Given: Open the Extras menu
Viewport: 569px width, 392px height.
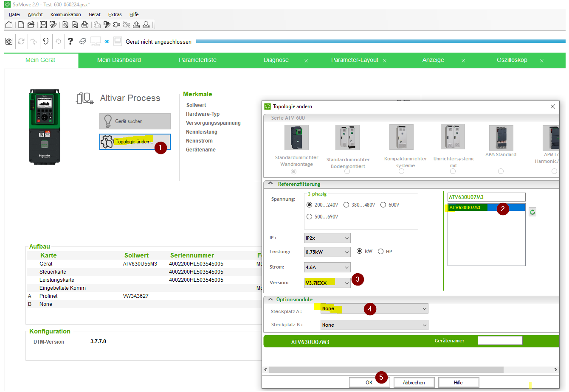Looking at the screenshot, I should coord(115,14).
